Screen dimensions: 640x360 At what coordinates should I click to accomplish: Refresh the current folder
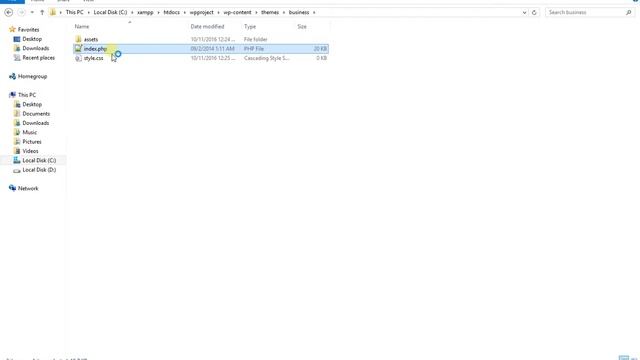coord(534,13)
